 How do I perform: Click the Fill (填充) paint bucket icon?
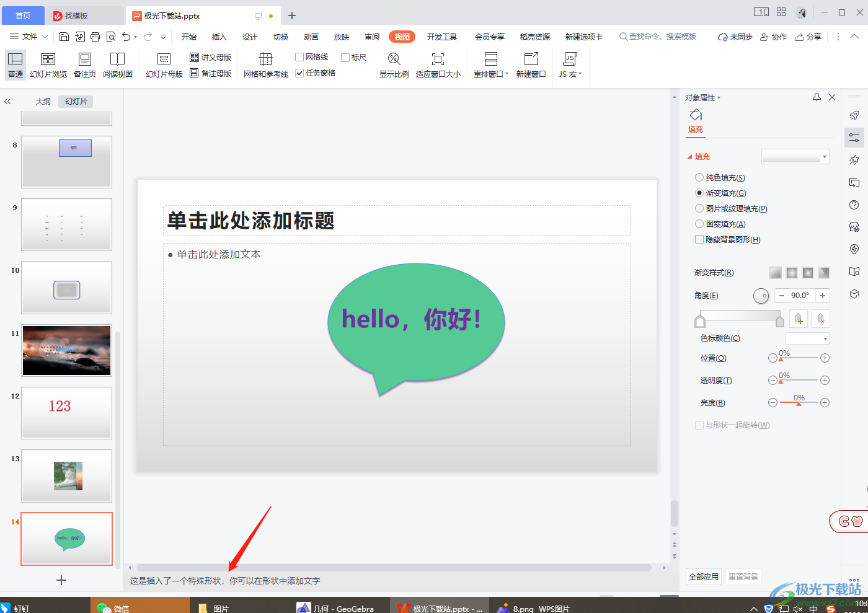point(696,115)
